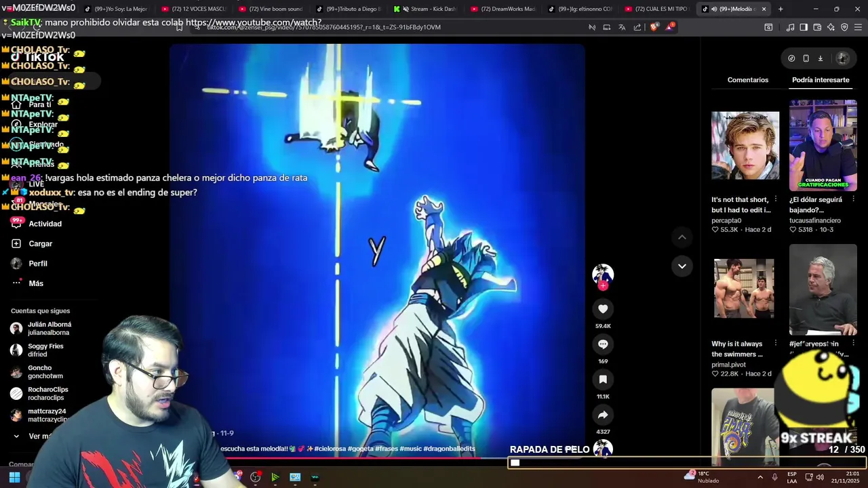Image resolution: width=868 pixels, height=488 pixels.
Task: Open RocharoClips followed account
Action: point(47,394)
